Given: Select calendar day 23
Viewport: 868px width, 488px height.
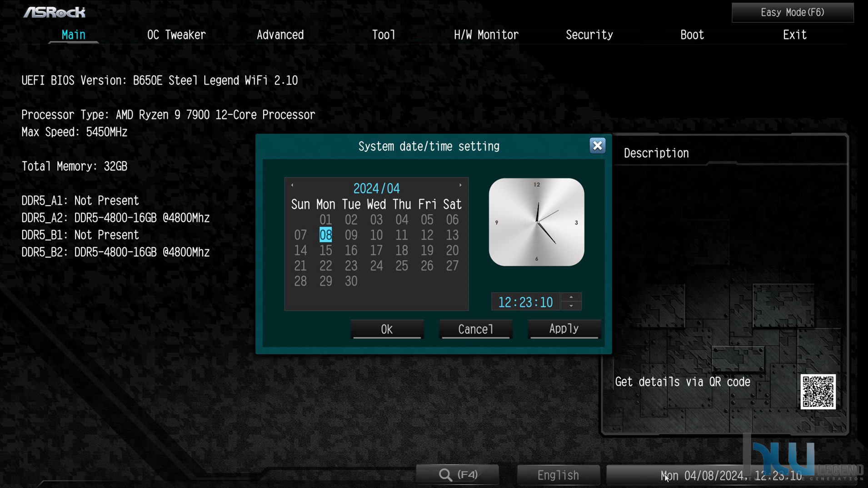Looking at the screenshot, I should pyautogui.click(x=351, y=266).
